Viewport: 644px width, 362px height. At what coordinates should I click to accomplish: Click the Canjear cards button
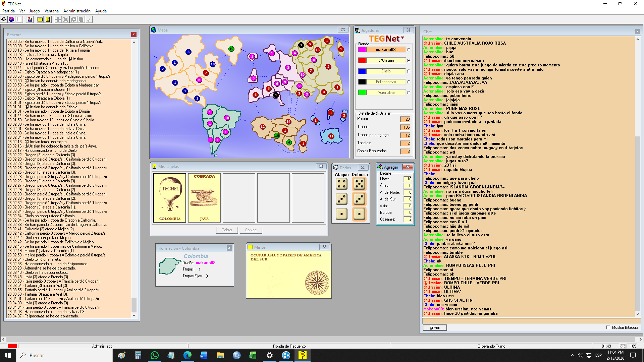click(x=251, y=230)
